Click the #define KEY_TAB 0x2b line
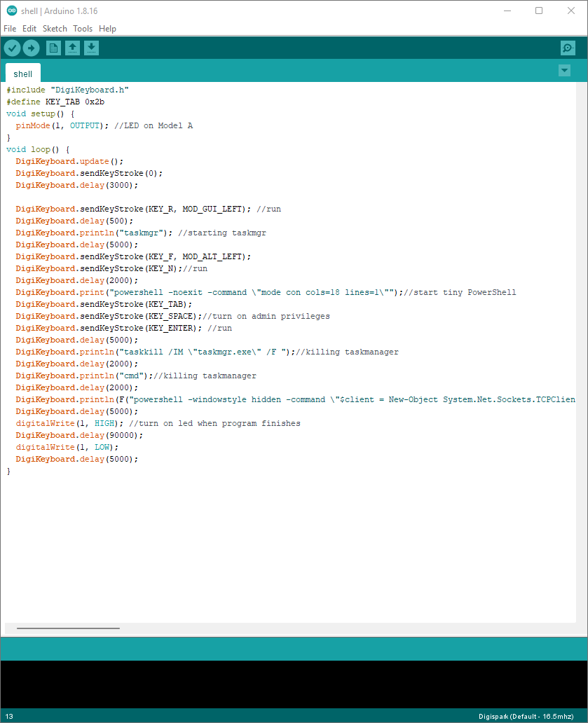The width and height of the screenshot is (588, 723). tap(55, 102)
